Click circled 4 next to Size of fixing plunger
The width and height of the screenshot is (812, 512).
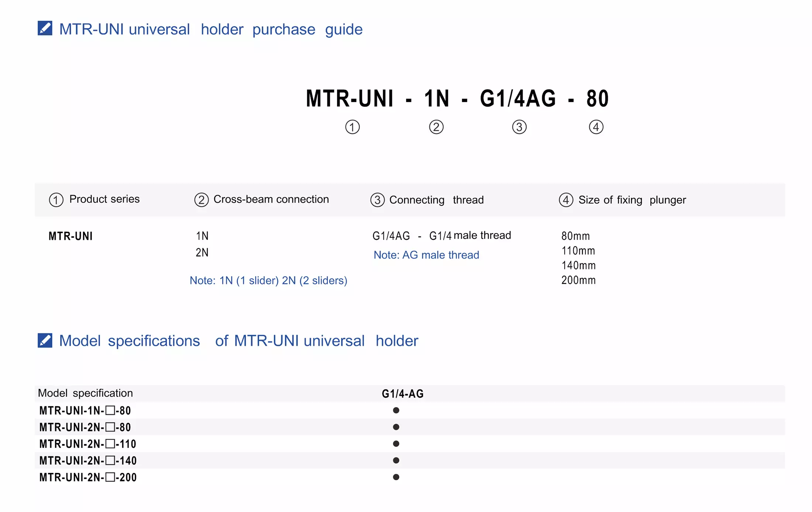[566, 200]
